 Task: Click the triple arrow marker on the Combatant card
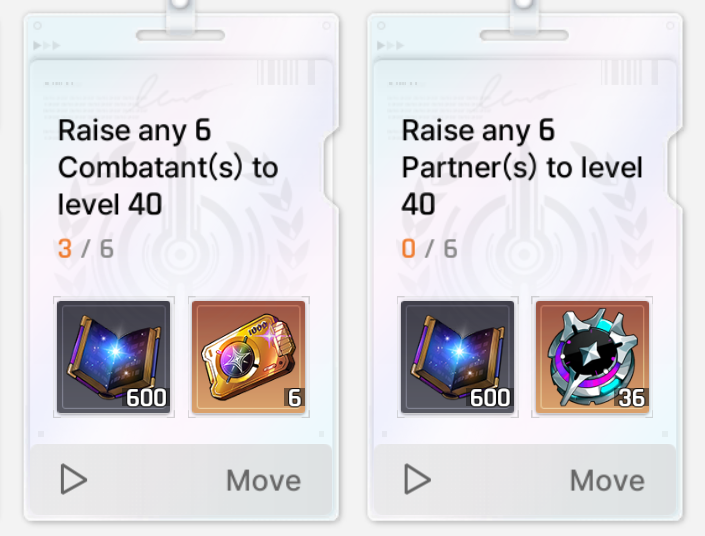pos(47,45)
